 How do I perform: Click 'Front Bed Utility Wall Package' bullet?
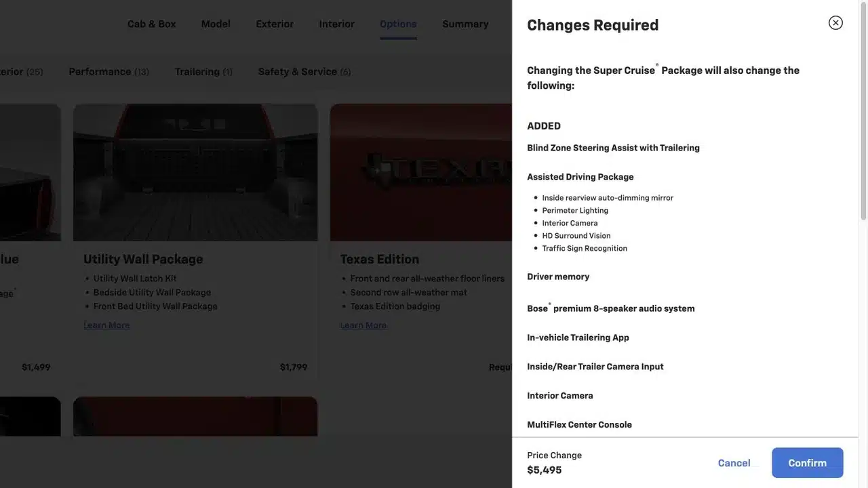coord(155,306)
